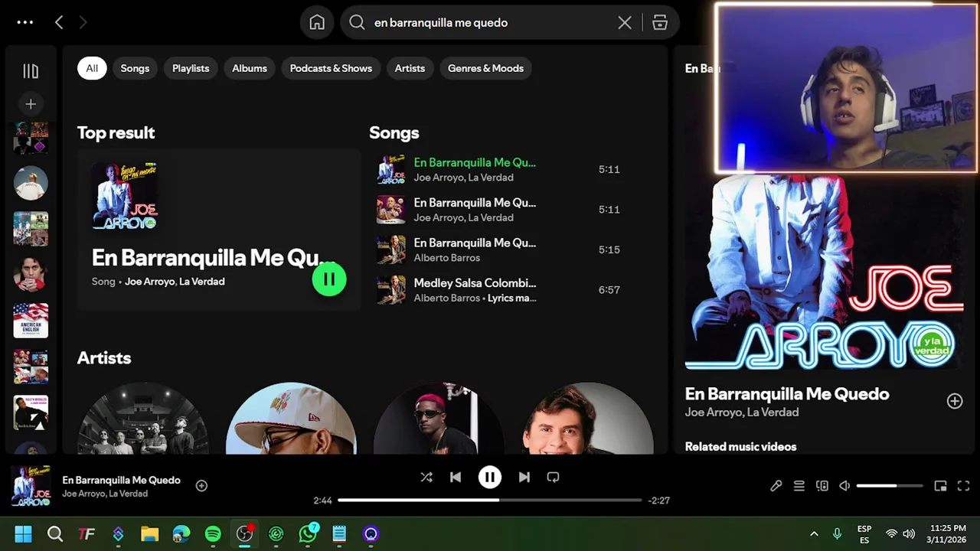Open Spotify from the taskbar
Viewport: 980px width, 551px height.
click(213, 534)
